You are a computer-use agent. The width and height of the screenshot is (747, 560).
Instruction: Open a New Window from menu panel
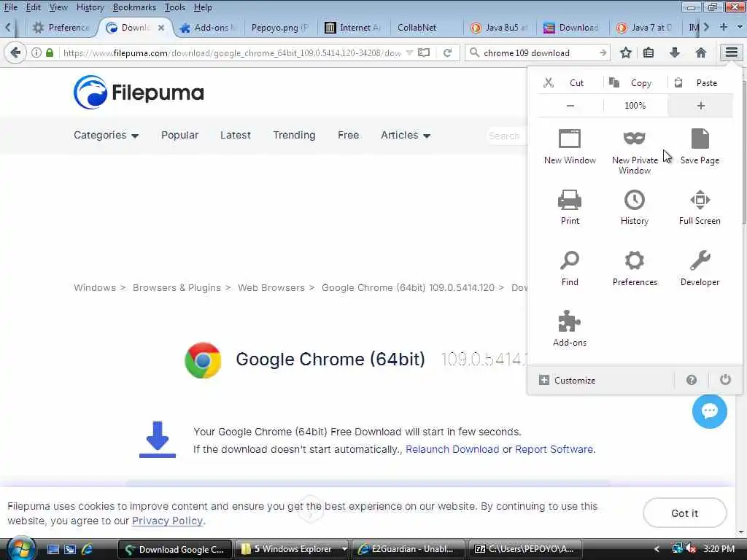pyautogui.click(x=570, y=147)
